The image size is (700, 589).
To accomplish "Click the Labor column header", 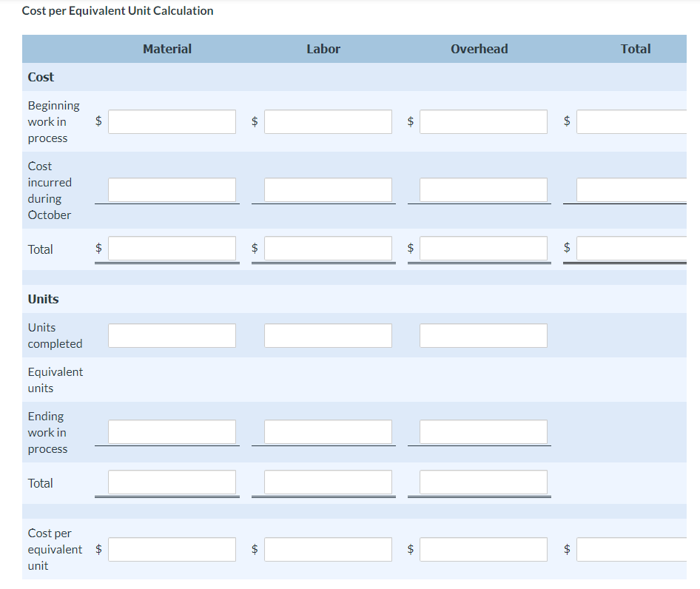I will pos(323,49).
